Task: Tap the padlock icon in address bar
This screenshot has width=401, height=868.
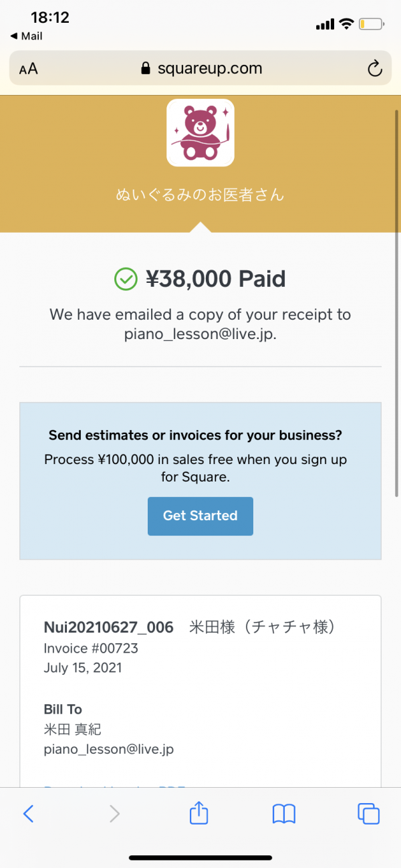Action: click(x=146, y=68)
